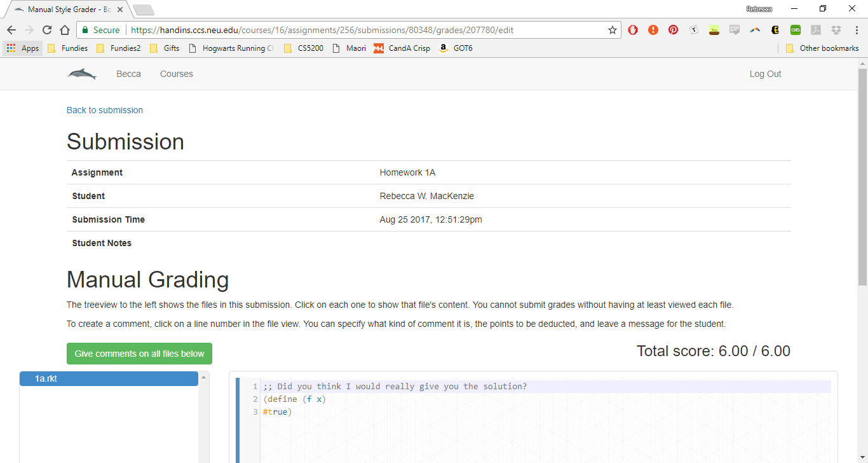Reload the page with the refresh icon
This screenshot has height=463, width=868.
click(47, 30)
